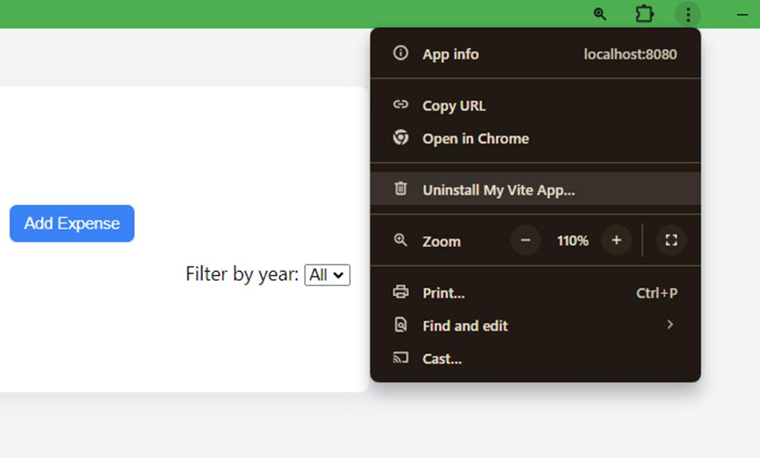Decrease zoom with the minus button

[x=526, y=240]
